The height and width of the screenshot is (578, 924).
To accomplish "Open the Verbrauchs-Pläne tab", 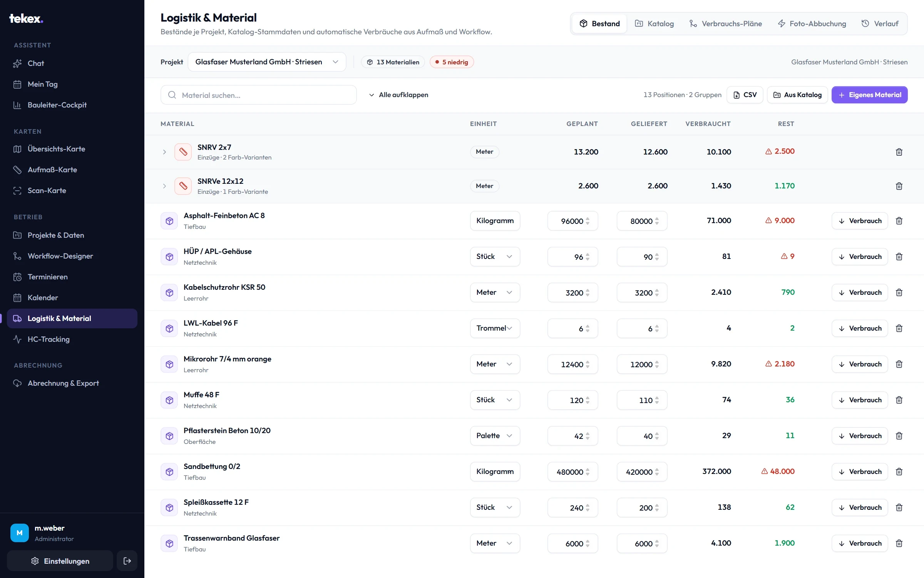I will pos(725,24).
